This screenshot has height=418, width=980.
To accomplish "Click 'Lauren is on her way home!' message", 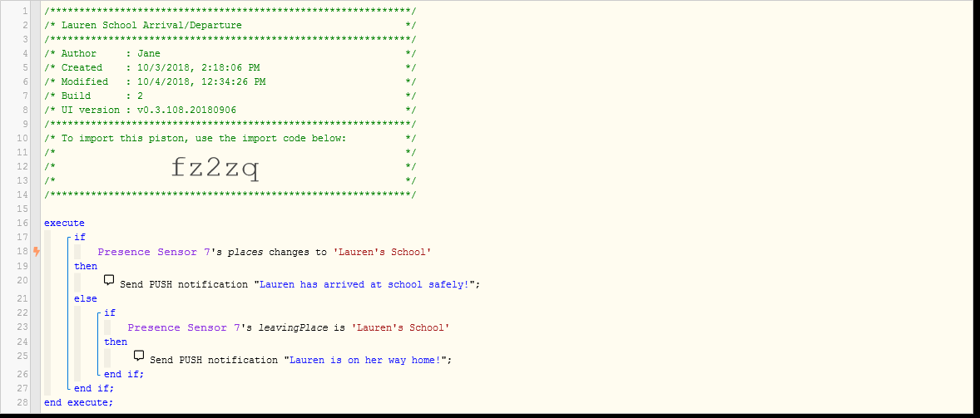I will point(365,360).
